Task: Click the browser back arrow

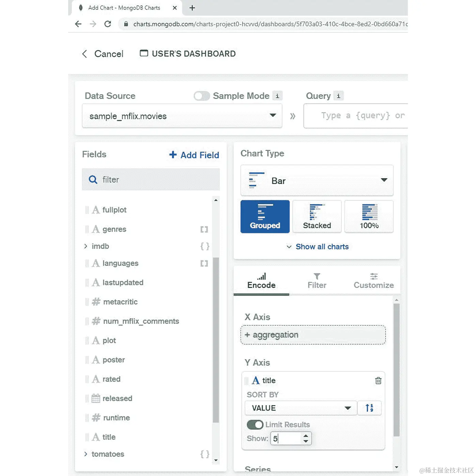Action: (x=78, y=24)
